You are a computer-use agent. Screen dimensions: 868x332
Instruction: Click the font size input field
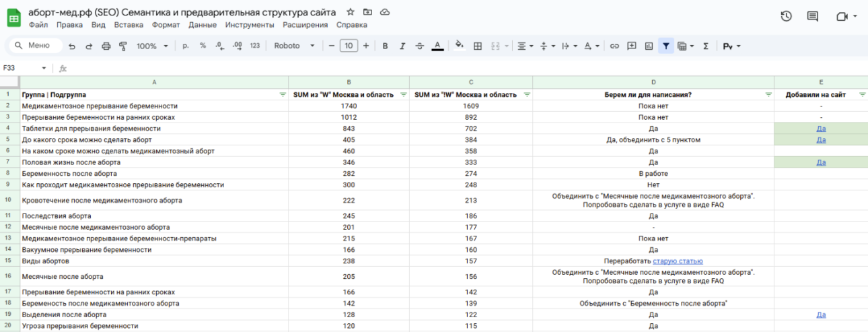(x=348, y=46)
